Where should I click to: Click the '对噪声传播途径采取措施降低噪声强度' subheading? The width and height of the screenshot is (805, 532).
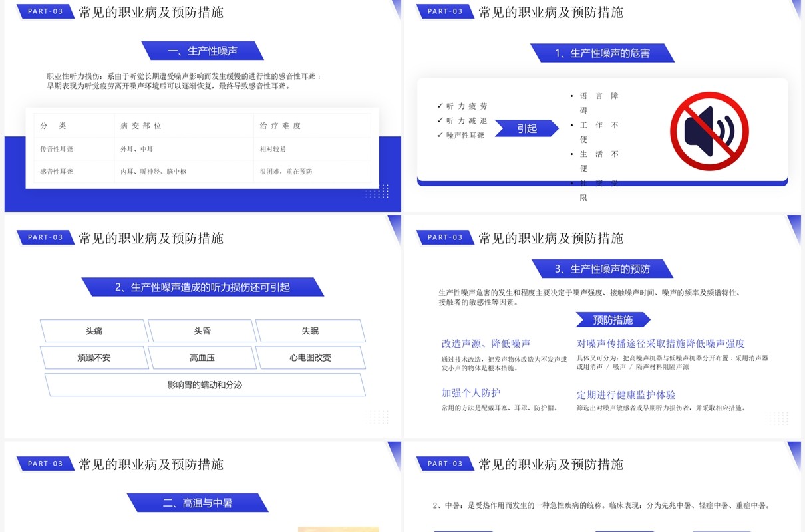661,344
